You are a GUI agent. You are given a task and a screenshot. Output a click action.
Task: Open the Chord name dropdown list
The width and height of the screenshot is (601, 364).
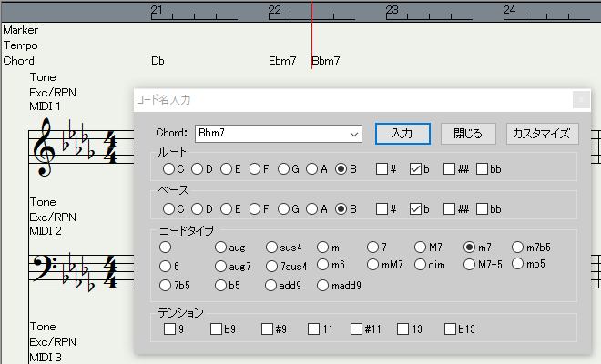click(354, 134)
